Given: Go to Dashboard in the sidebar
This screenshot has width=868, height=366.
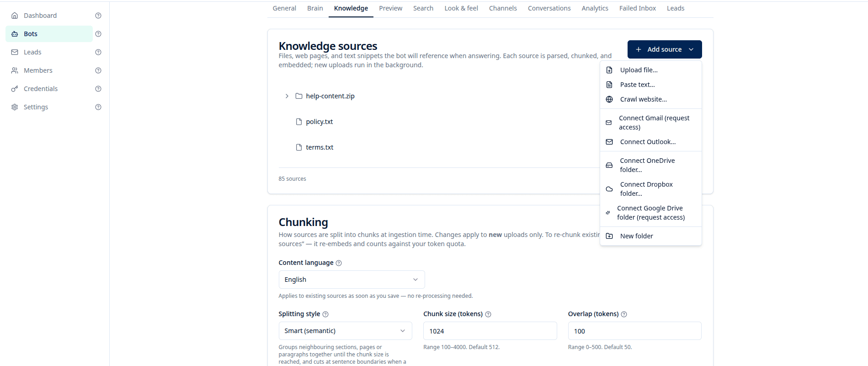Looking at the screenshot, I should point(49,16).
